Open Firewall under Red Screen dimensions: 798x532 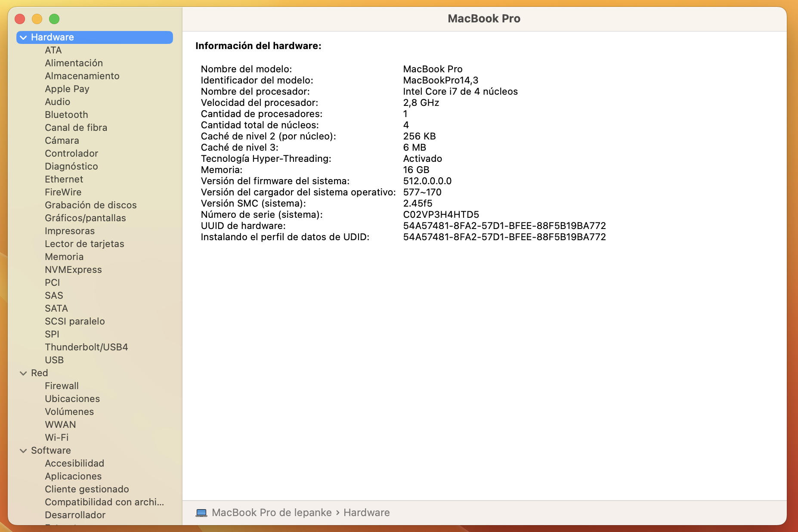62,386
